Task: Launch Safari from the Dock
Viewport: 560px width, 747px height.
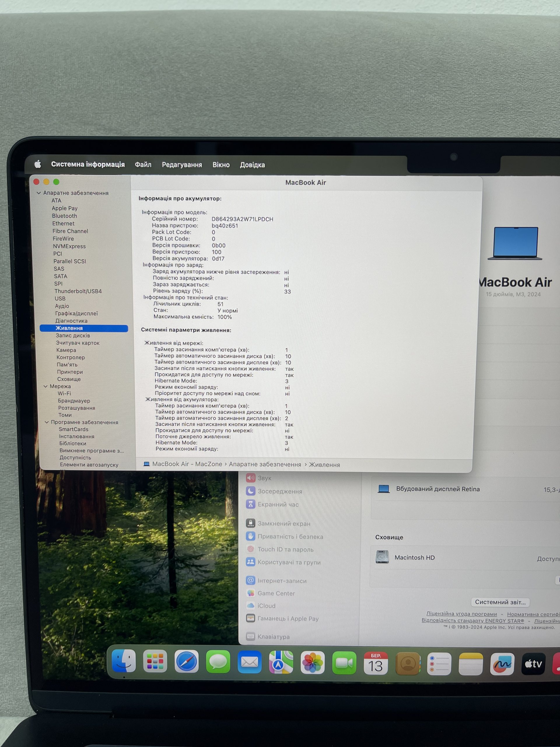Action: click(x=186, y=662)
